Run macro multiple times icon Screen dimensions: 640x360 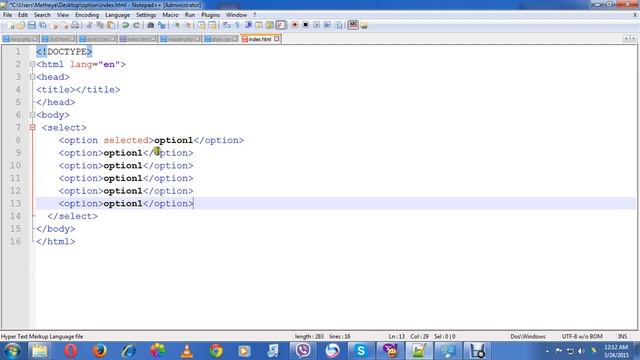point(327,25)
